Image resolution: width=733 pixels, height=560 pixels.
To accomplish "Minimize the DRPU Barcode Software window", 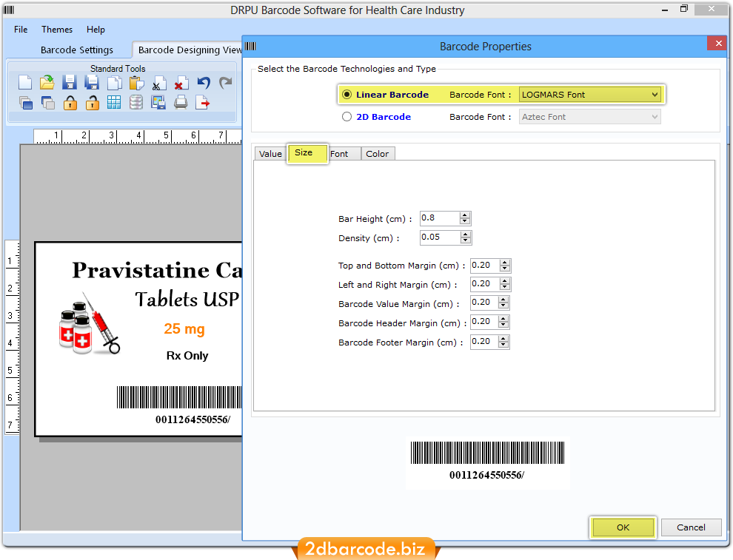I will [665, 10].
